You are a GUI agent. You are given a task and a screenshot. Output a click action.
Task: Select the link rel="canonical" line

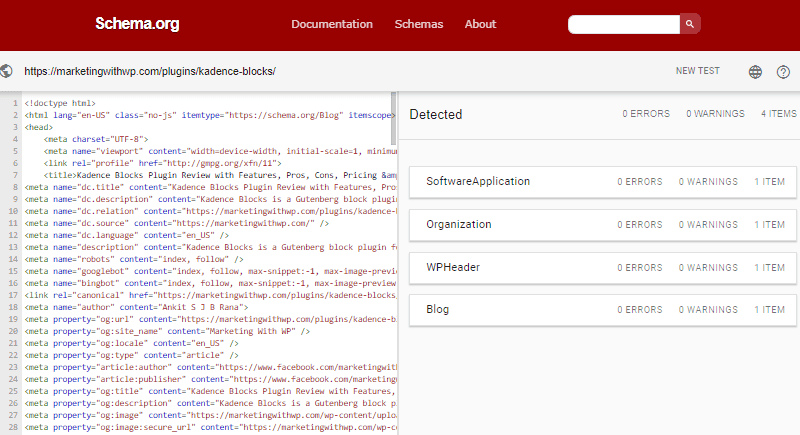point(210,295)
